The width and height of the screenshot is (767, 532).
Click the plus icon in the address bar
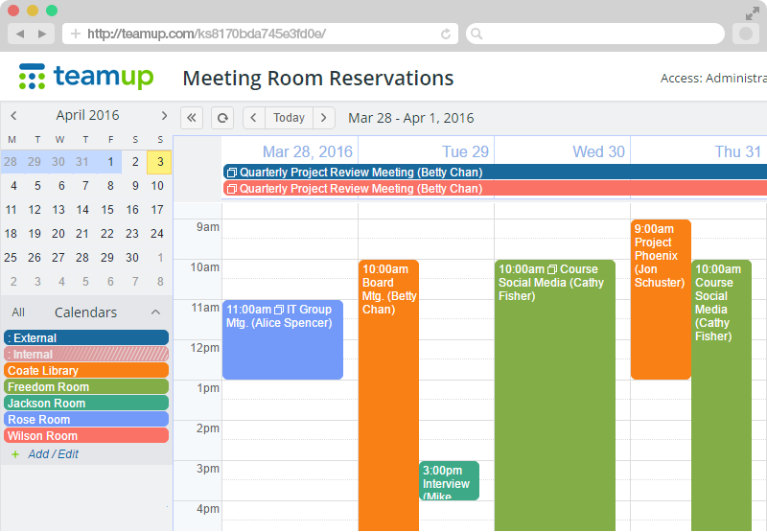point(76,34)
